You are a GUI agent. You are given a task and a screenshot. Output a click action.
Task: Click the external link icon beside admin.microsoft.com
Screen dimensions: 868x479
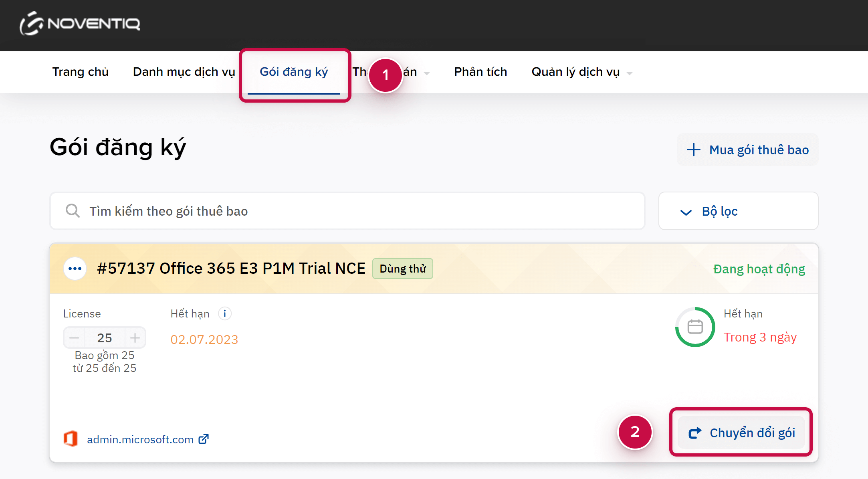point(204,439)
